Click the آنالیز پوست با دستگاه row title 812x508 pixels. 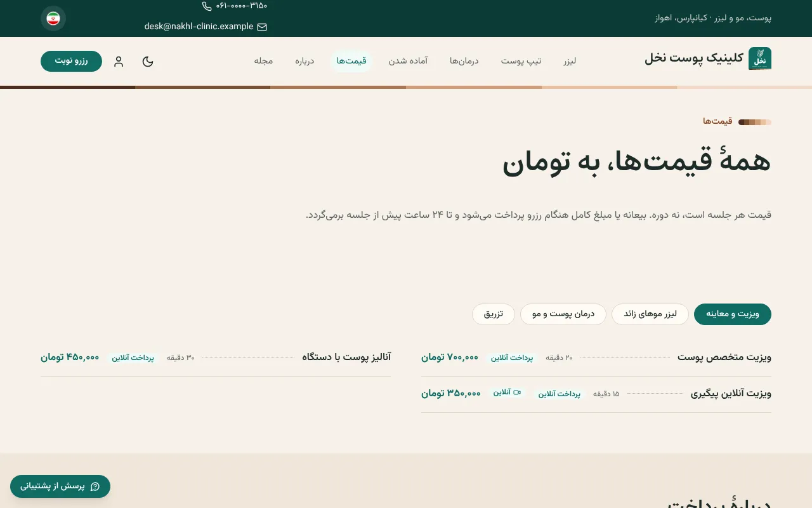click(x=346, y=358)
